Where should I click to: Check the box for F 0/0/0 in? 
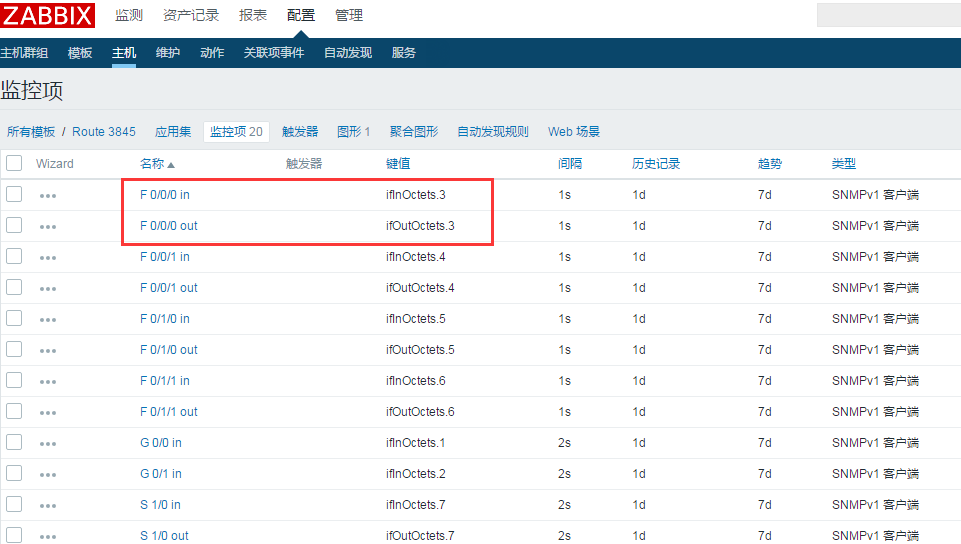point(14,194)
